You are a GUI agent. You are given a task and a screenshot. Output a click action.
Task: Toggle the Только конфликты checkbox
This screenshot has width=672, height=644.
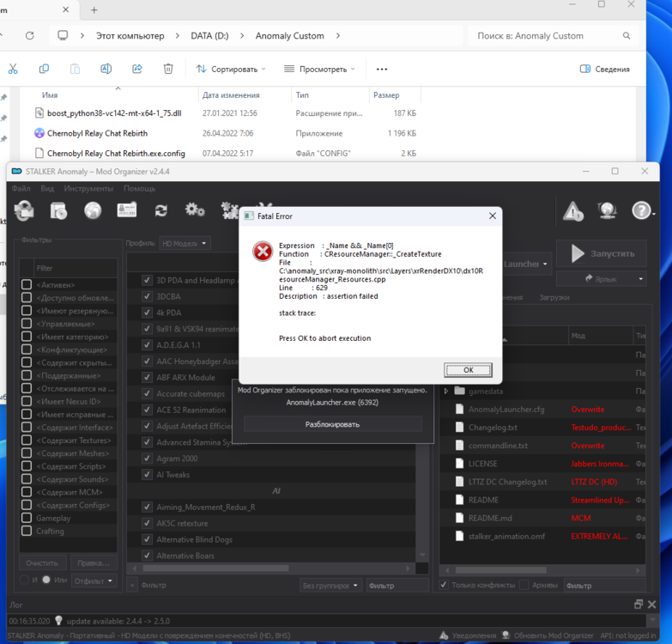[445, 586]
